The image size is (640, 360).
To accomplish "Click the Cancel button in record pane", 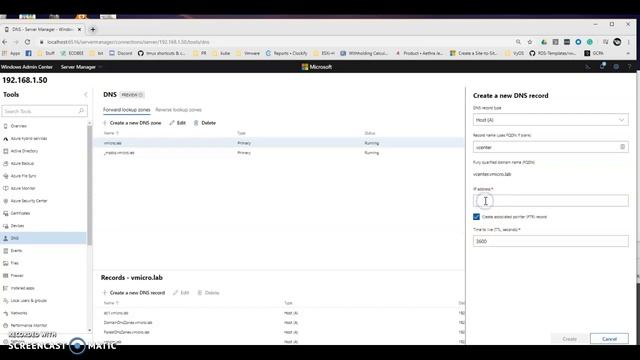I will point(609,339).
